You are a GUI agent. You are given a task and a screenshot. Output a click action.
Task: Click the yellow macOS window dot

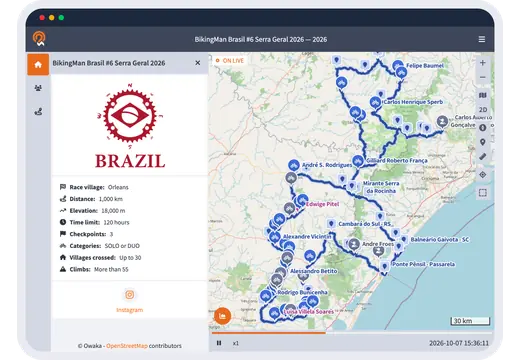tap(52, 17)
